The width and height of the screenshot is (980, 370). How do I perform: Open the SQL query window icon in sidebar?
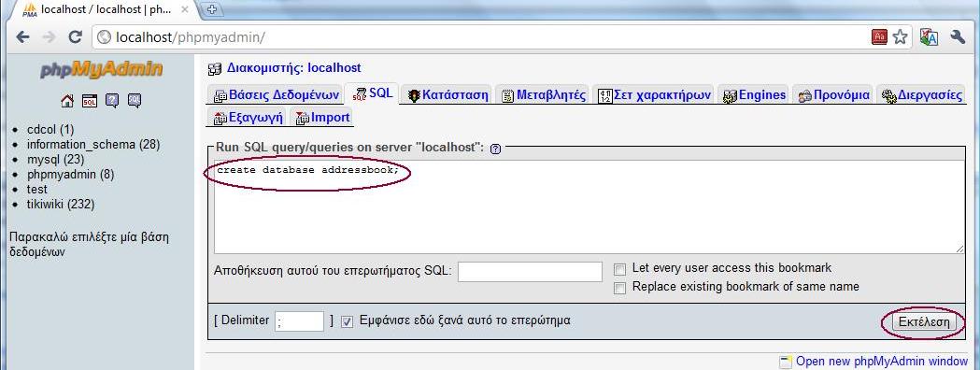pos(90,100)
